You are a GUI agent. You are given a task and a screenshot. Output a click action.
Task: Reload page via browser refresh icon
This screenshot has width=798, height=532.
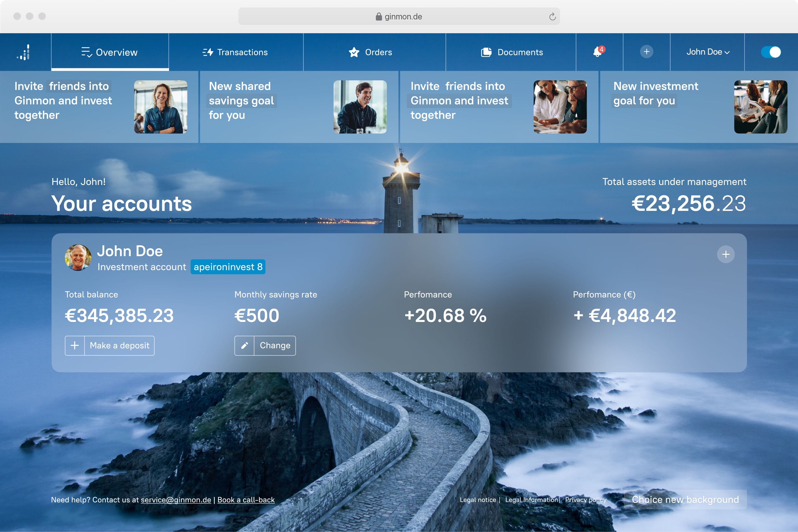[552, 17]
